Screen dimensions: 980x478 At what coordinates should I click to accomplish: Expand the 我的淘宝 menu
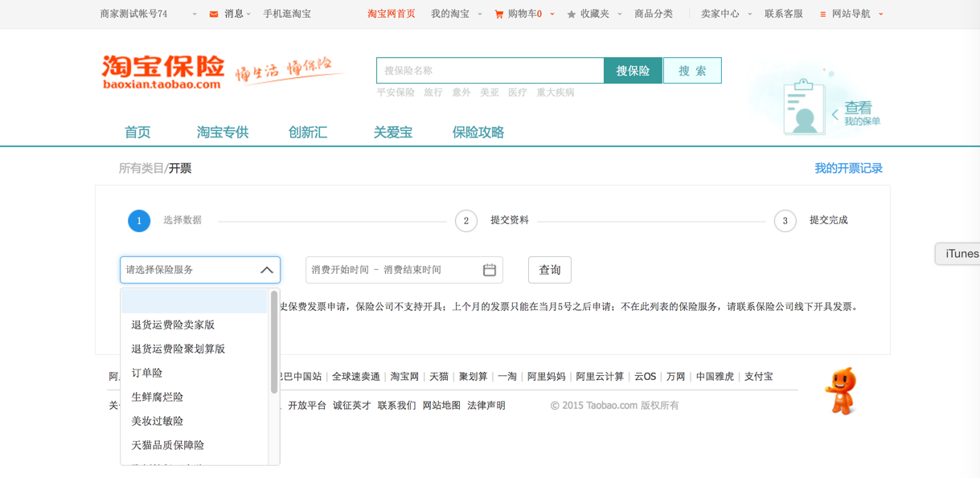[457, 14]
